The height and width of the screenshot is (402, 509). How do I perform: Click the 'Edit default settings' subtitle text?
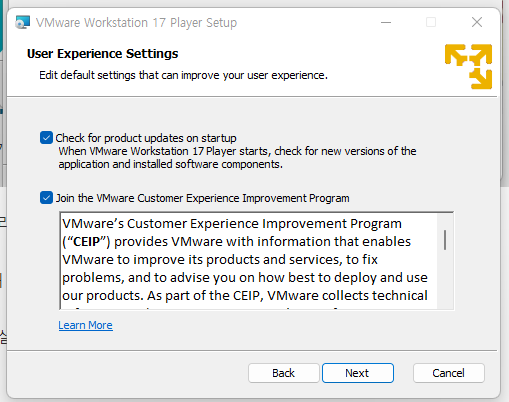pos(183,75)
